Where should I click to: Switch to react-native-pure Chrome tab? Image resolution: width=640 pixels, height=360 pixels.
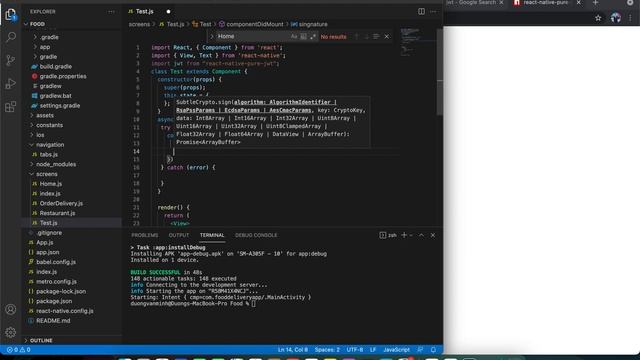(546, 3)
